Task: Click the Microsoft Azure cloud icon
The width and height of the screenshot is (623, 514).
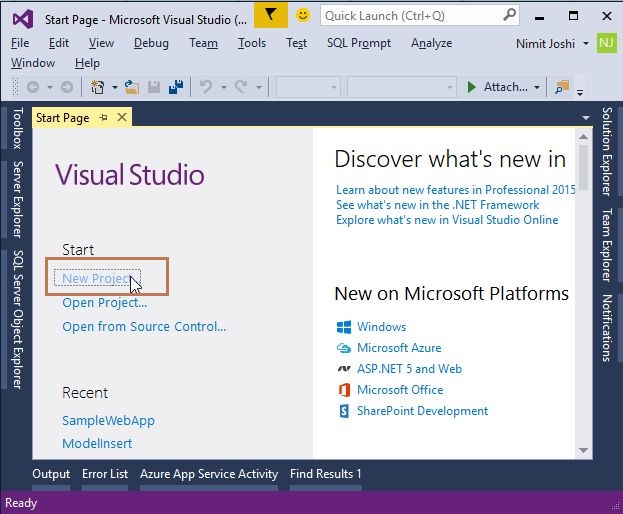Action: (x=344, y=348)
